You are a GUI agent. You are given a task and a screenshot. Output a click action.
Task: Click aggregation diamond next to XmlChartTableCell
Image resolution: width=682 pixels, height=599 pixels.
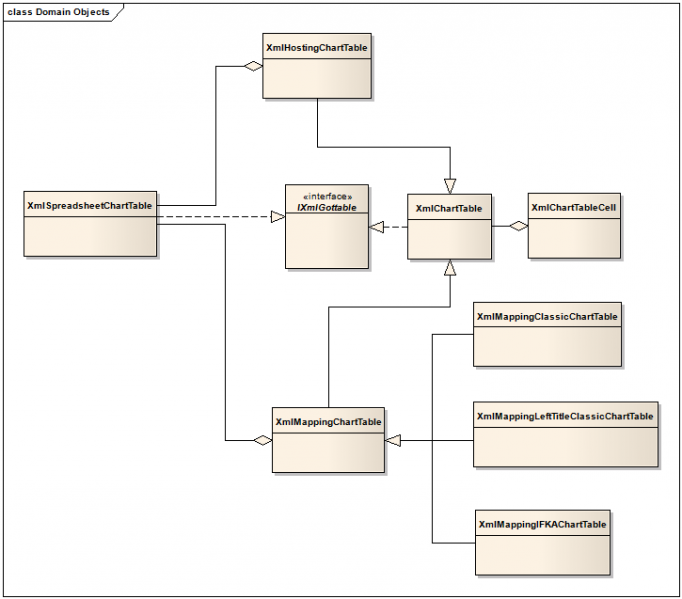tap(517, 226)
